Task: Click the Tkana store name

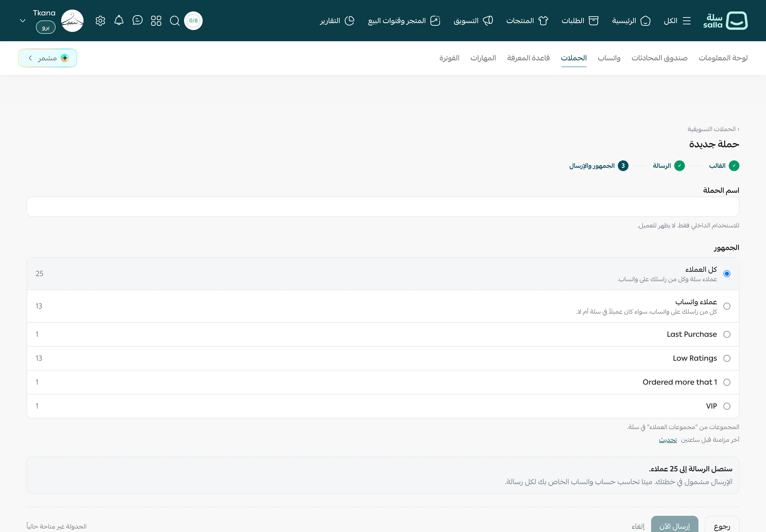Action: tap(44, 13)
